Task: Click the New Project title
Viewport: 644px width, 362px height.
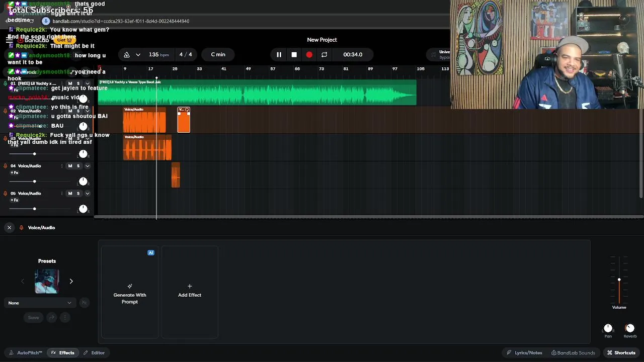Action: pyautogui.click(x=322, y=40)
